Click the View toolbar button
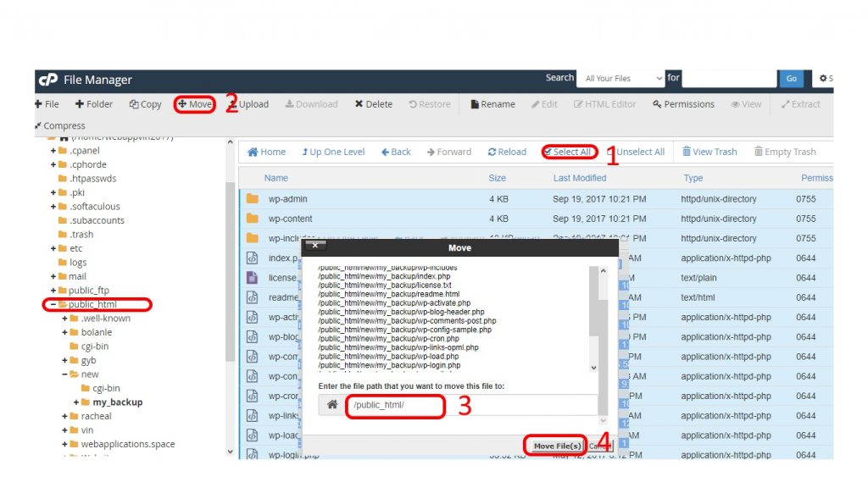The image size is (868, 488). pyautogui.click(x=746, y=104)
